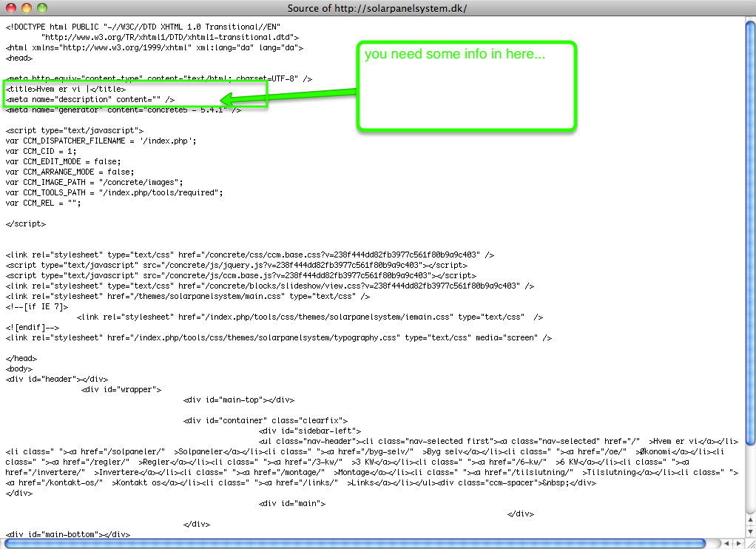The image size is (756, 549).
Task: Click the 'Tilslutning' nav text
Action: point(611,473)
